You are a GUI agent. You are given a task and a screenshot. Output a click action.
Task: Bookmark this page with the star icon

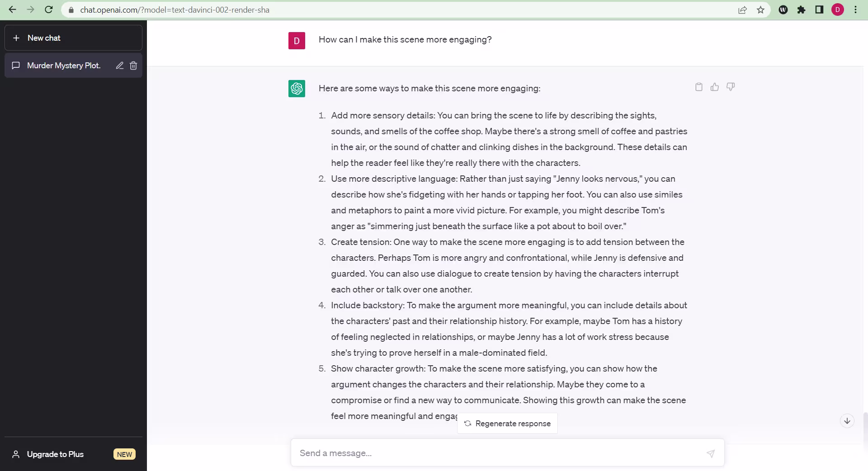[760, 10]
